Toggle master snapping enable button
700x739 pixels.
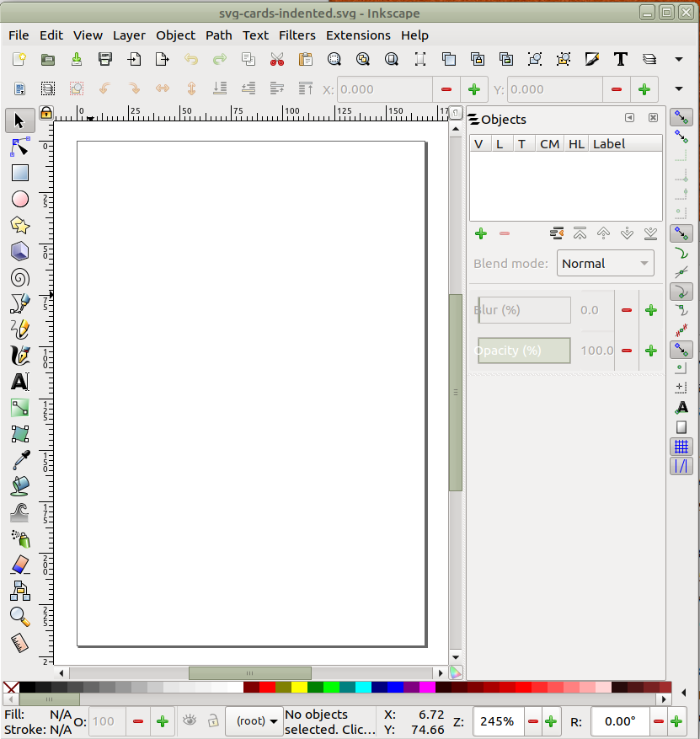coord(681,117)
